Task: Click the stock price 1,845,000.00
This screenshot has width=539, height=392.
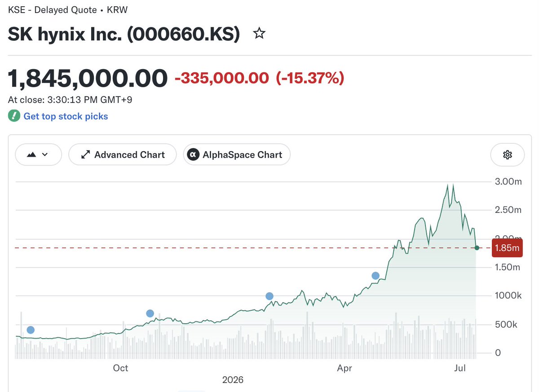Action: [x=88, y=79]
